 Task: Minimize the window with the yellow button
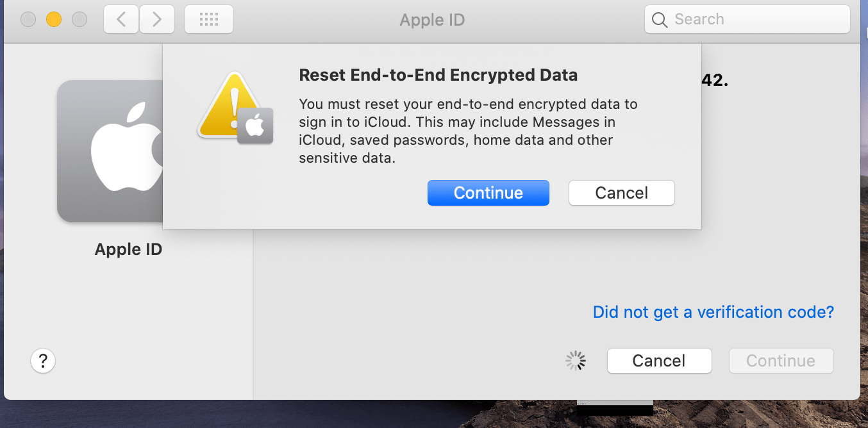pyautogui.click(x=54, y=20)
